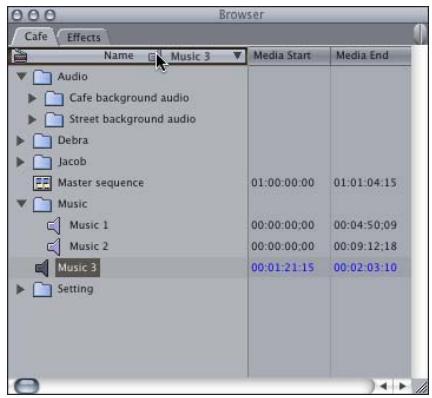
Task: Expand the Debra bin
Action: tap(21, 141)
